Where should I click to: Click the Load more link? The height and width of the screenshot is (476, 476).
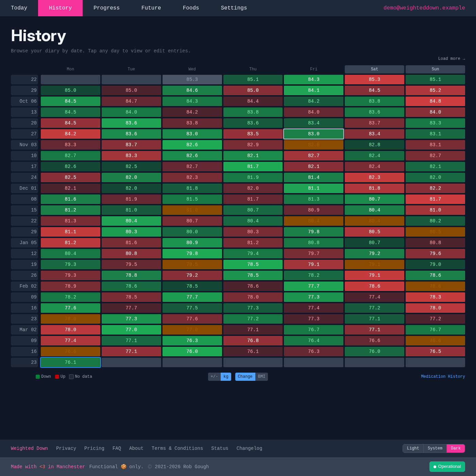click(x=451, y=58)
